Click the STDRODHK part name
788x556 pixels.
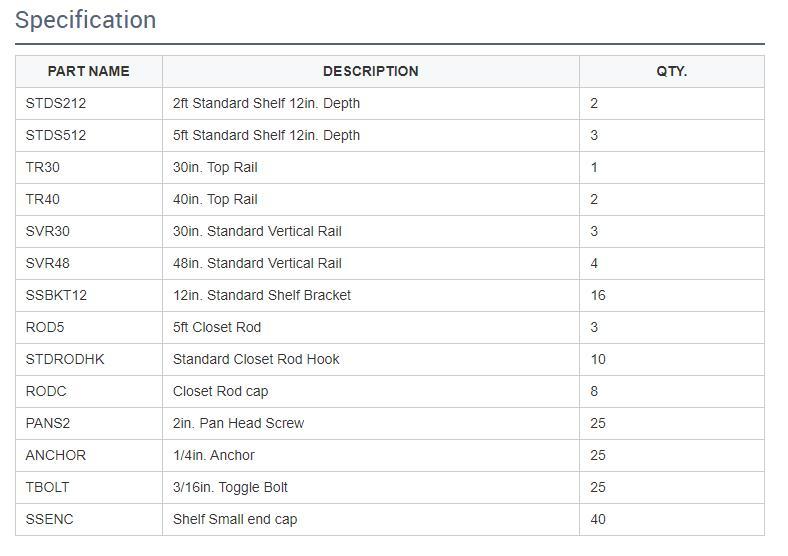(65, 359)
